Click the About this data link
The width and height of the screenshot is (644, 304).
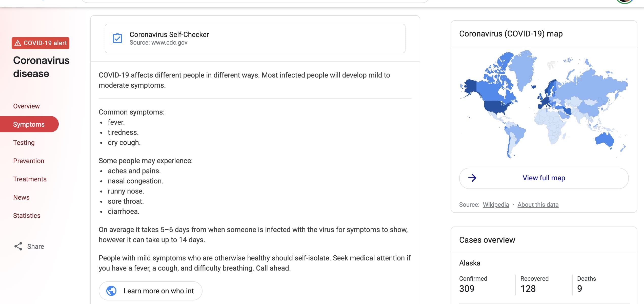point(538,204)
